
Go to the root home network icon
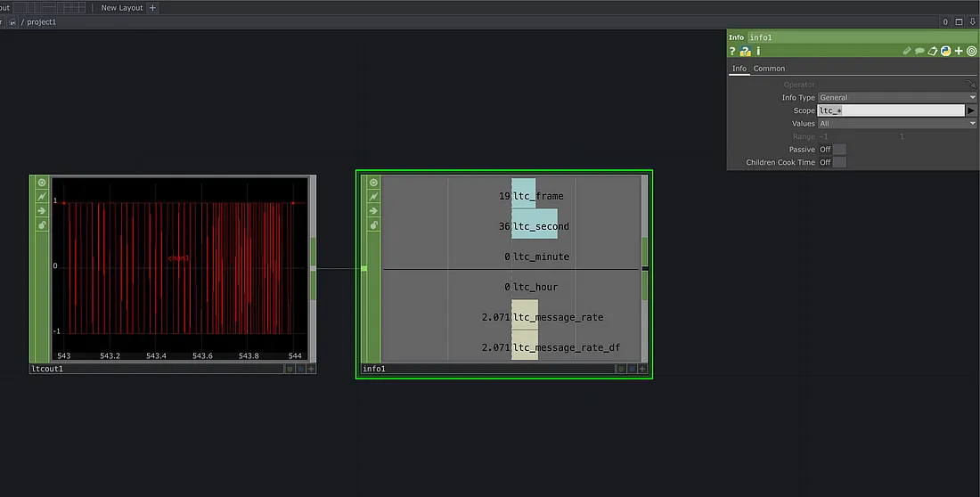[12, 22]
